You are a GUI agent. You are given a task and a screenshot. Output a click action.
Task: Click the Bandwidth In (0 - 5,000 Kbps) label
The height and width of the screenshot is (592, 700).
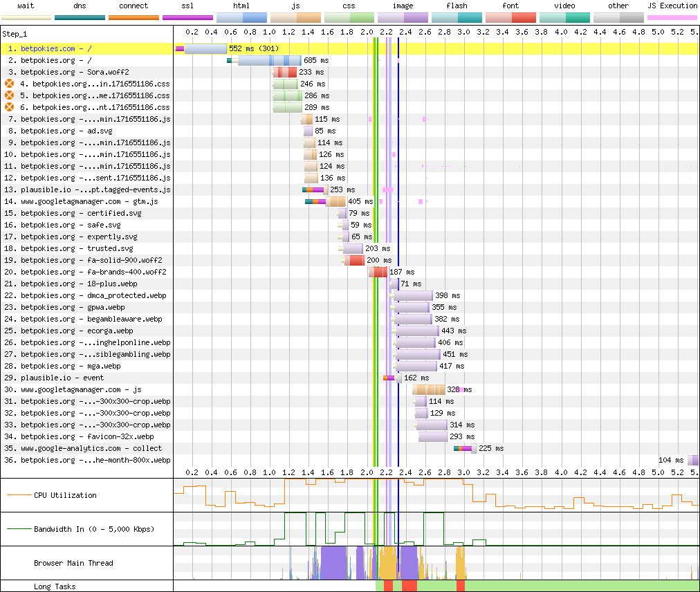tap(94, 529)
